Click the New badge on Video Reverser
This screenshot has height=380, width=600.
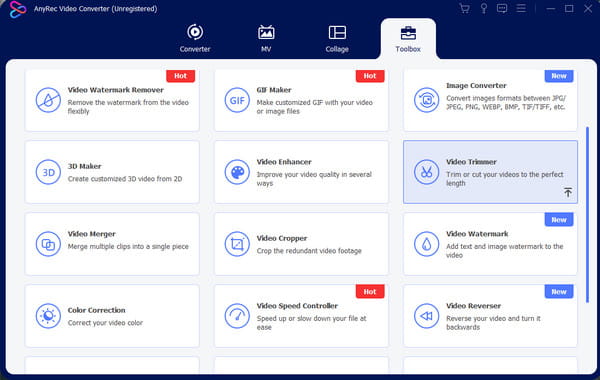559,292
